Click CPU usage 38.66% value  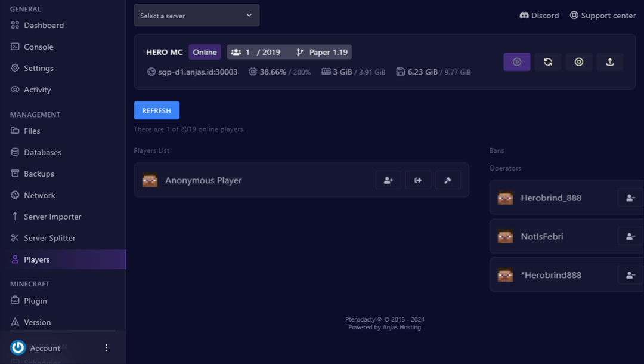pos(273,72)
